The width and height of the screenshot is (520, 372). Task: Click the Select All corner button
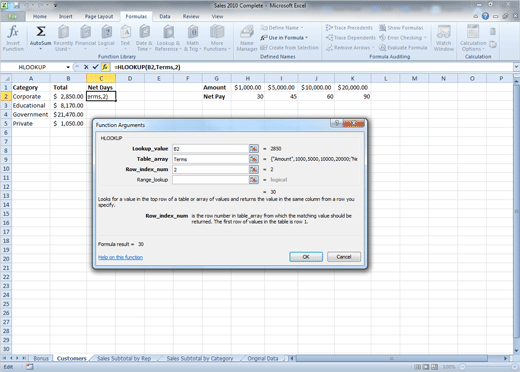[x=6, y=78]
